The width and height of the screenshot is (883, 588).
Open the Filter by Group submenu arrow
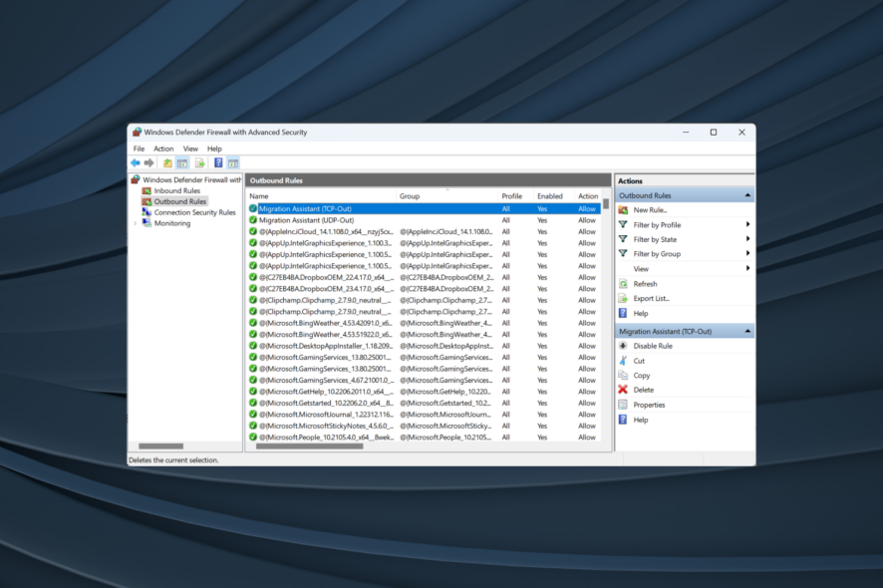tap(747, 254)
